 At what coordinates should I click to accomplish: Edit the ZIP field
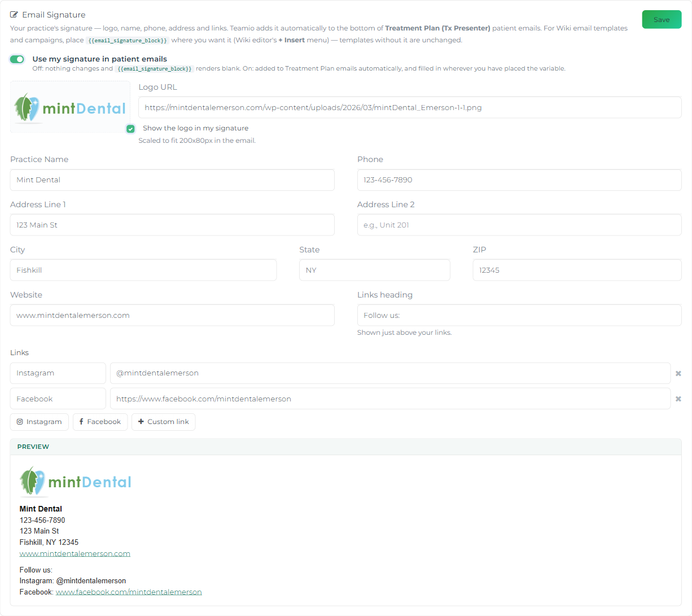point(577,270)
